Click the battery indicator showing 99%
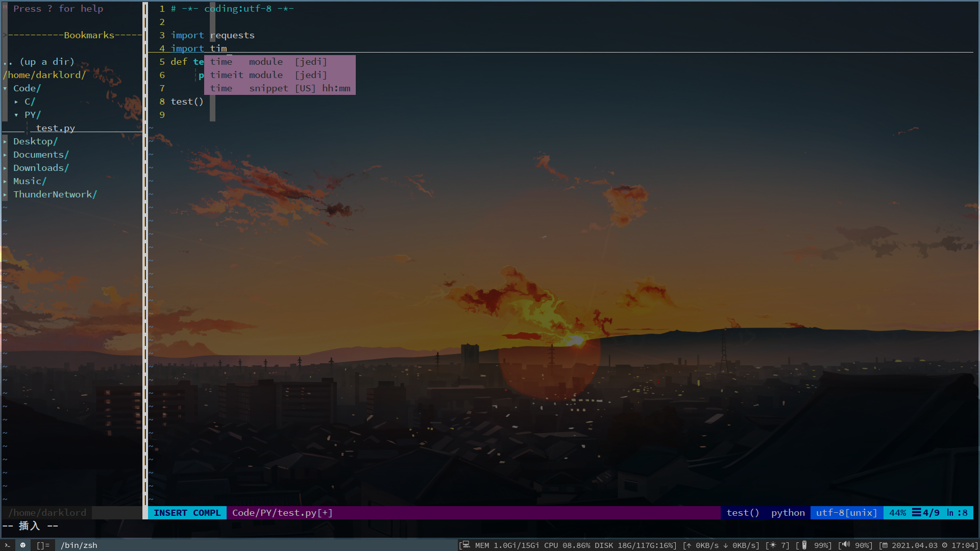 click(x=804, y=545)
